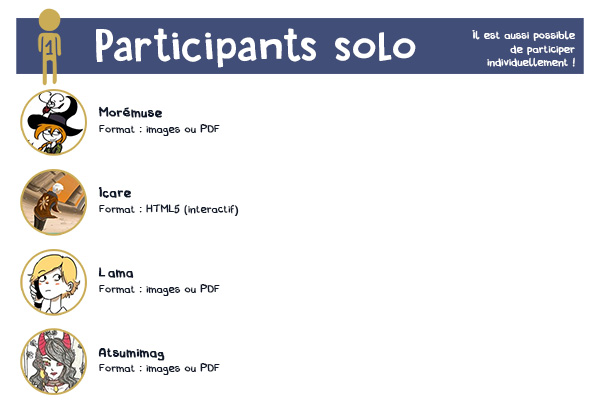Click the 'individuellement !' header text

point(531,62)
